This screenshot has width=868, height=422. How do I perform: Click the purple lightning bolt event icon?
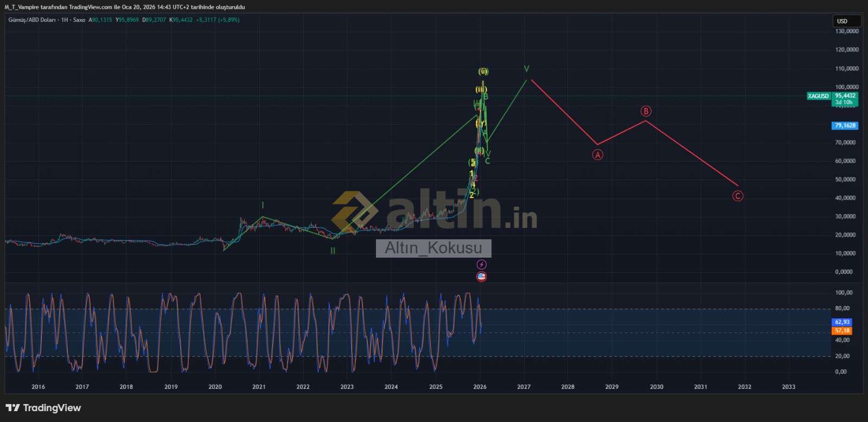click(481, 264)
